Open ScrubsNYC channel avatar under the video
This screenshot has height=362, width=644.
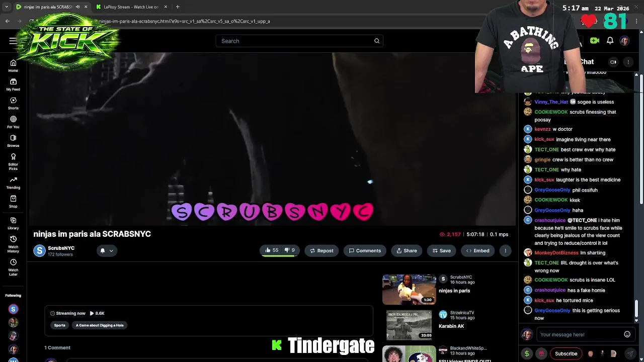coord(39,250)
